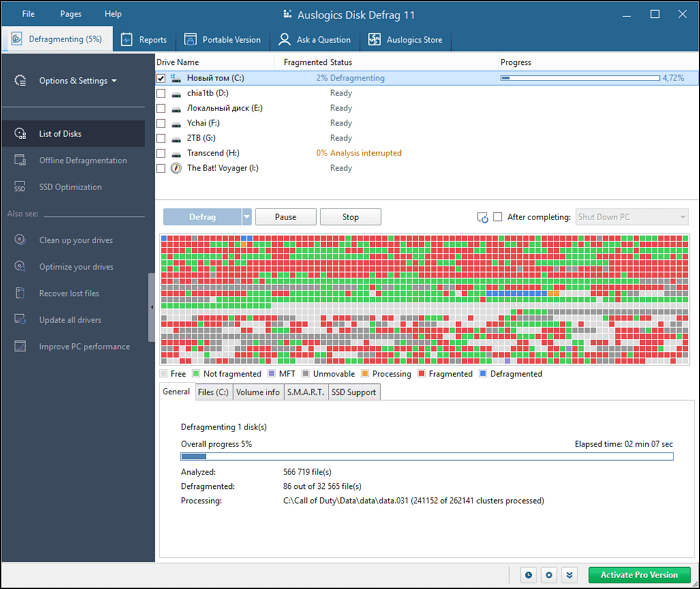Open the Pages menu

(x=71, y=14)
